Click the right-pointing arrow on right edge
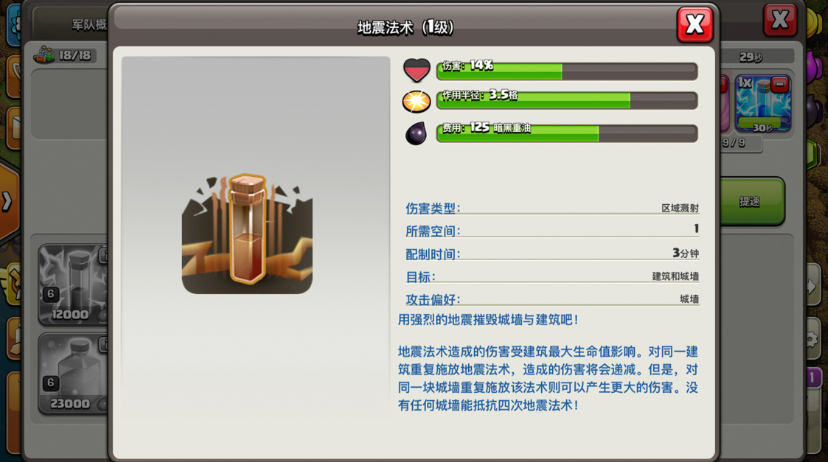Viewport: 828px width, 462px height. (x=812, y=287)
